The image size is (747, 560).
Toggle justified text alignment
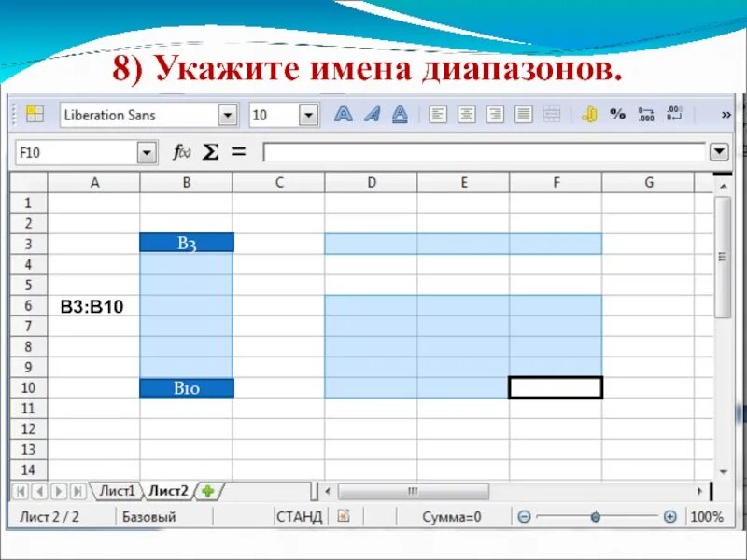[x=521, y=114]
